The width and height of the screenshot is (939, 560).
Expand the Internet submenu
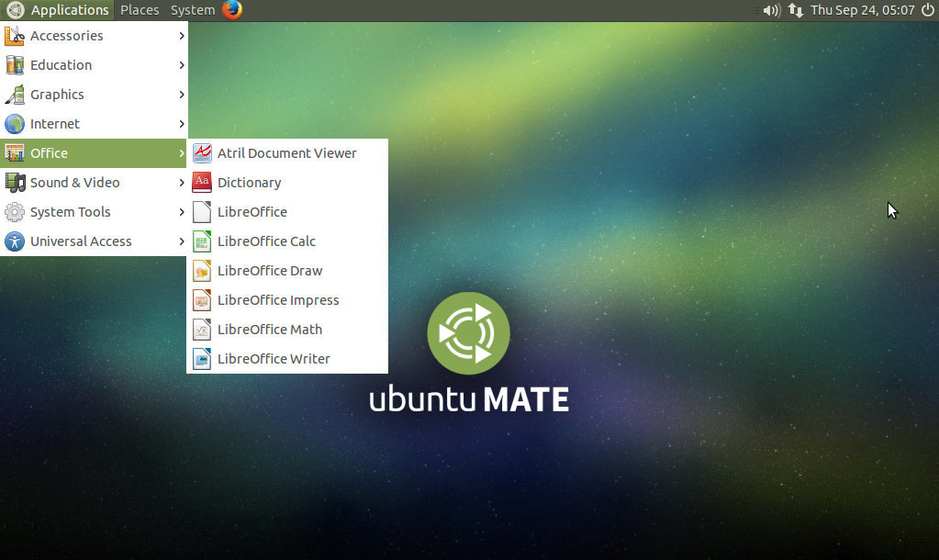click(x=55, y=123)
